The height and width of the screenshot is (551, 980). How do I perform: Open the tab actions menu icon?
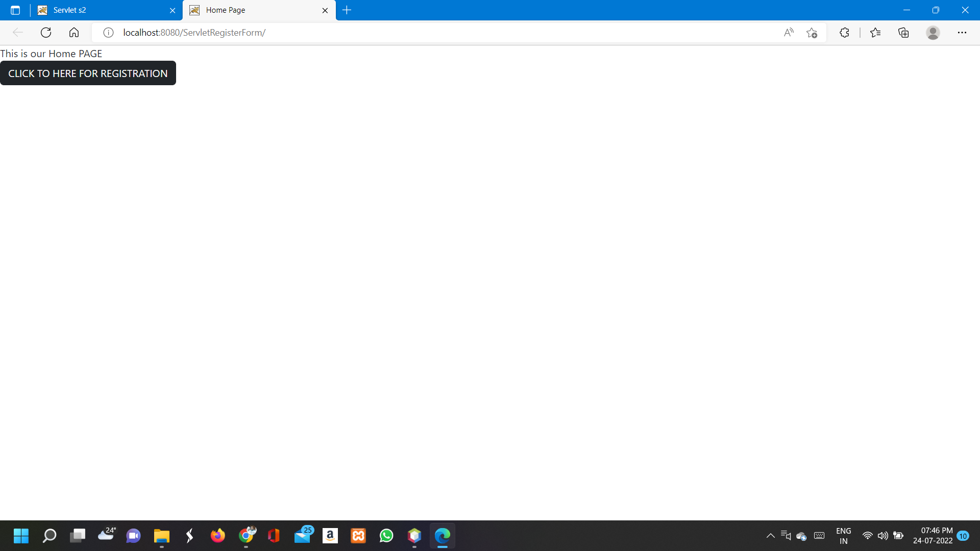[x=15, y=10]
